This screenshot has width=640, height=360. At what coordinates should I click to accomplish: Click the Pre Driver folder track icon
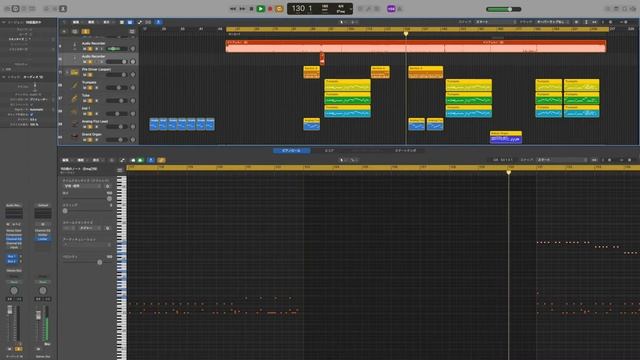pos(74,72)
